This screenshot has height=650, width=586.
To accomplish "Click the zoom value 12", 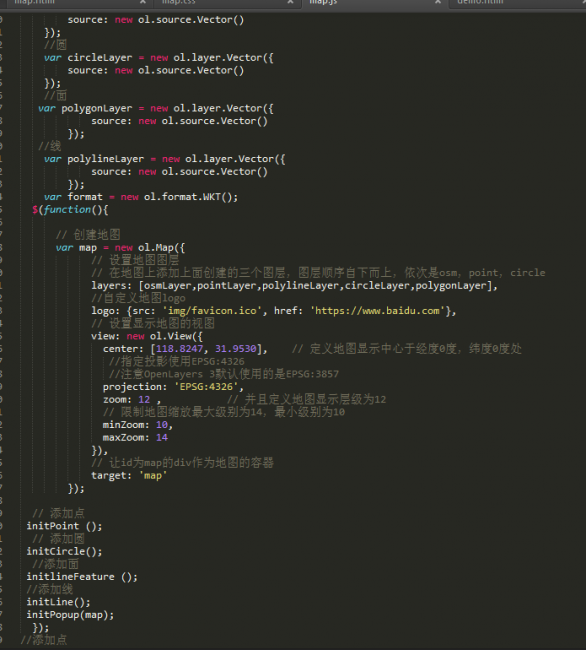I will (x=144, y=400).
